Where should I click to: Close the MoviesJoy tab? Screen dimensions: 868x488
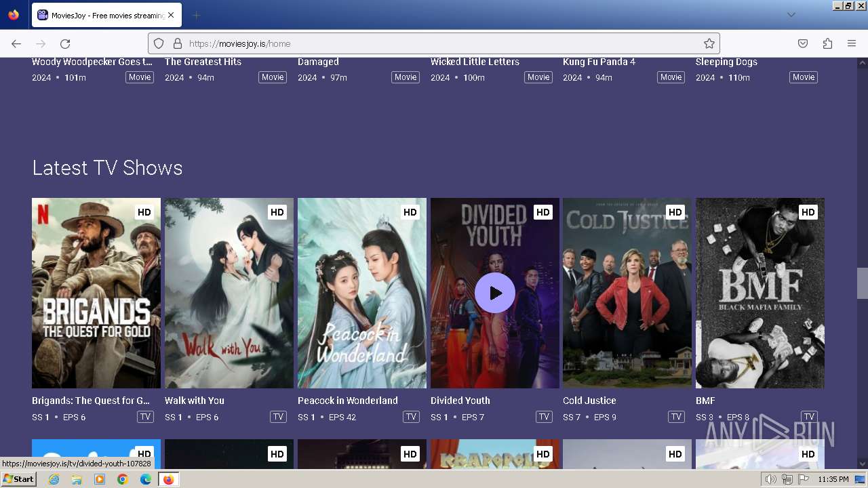click(170, 15)
